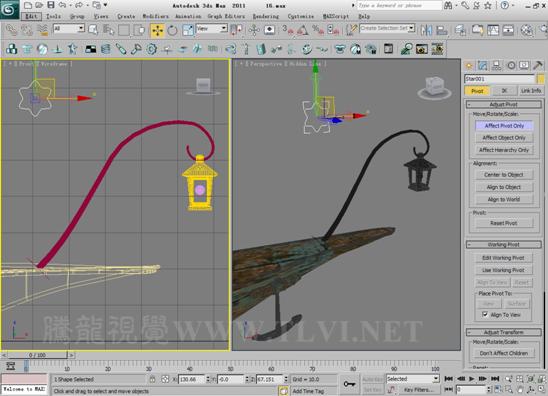
Task: Open the Modifiers menu
Action: 155,16
